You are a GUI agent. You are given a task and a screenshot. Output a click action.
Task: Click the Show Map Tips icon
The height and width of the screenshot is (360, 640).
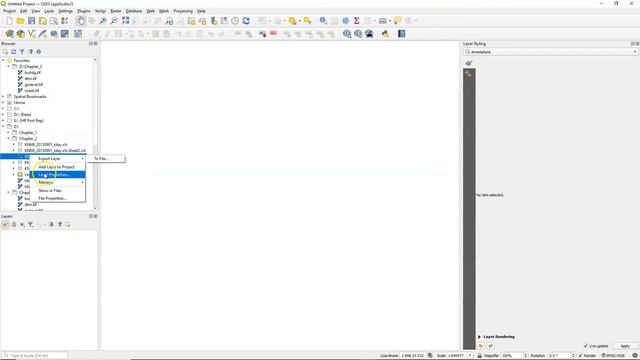[397, 21]
